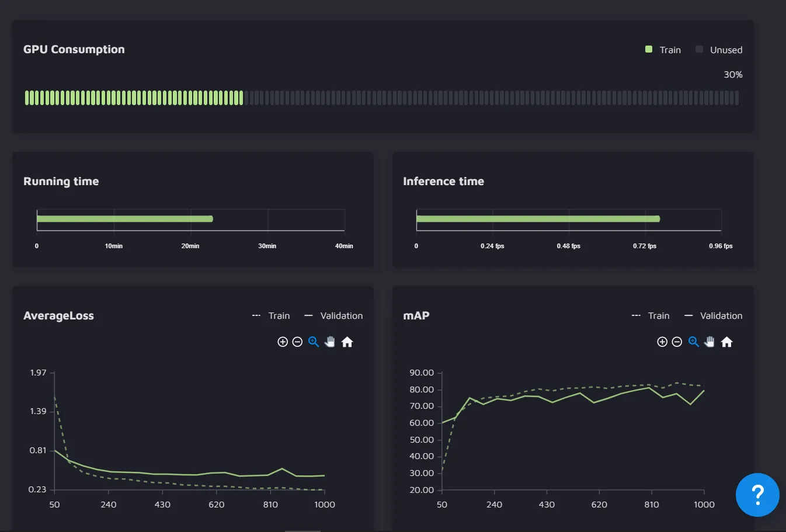Image resolution: width=786 pixels, height=532 pixels.
Task: Hide Train series in mAP legend
Action: coord(651,316)
